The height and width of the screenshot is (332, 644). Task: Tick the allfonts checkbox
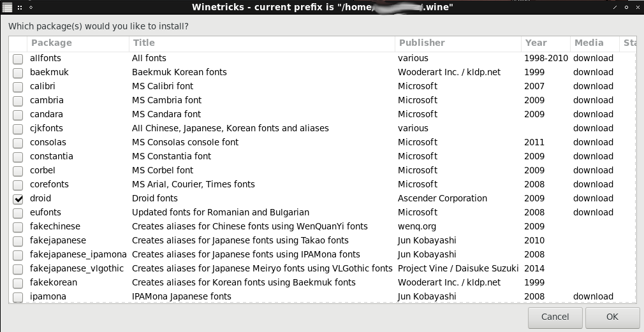[18, 59]
